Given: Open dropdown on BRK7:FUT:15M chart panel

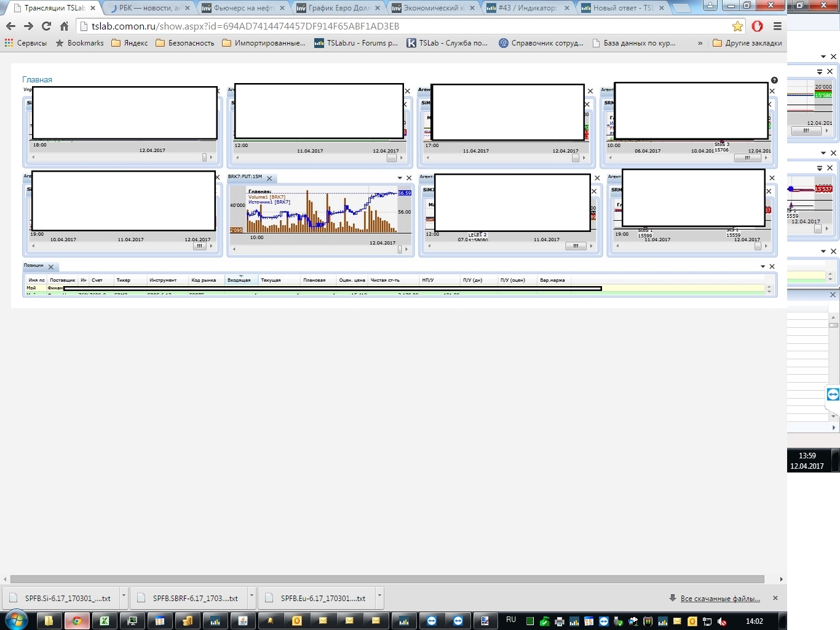Looking at the screenshot, I should click(400, 178).
